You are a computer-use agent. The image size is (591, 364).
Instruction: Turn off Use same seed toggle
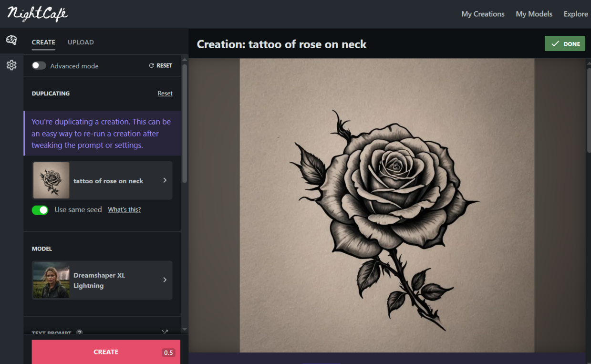(40, 210)
